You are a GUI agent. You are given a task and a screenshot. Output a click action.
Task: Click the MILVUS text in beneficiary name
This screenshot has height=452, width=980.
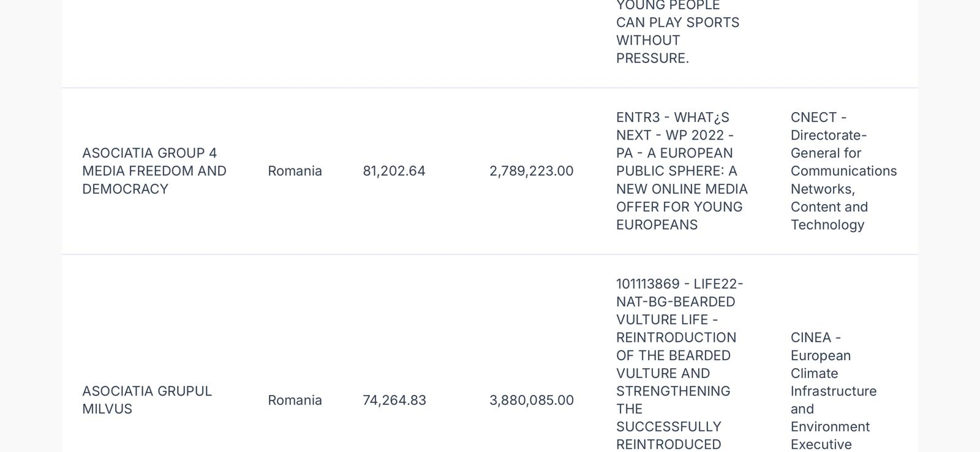[107, 409]
